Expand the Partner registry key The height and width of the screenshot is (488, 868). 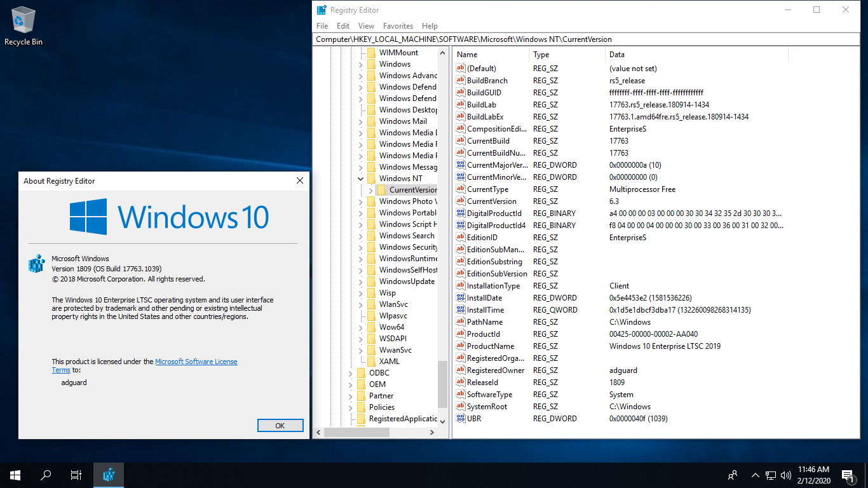tap(351, 396)
